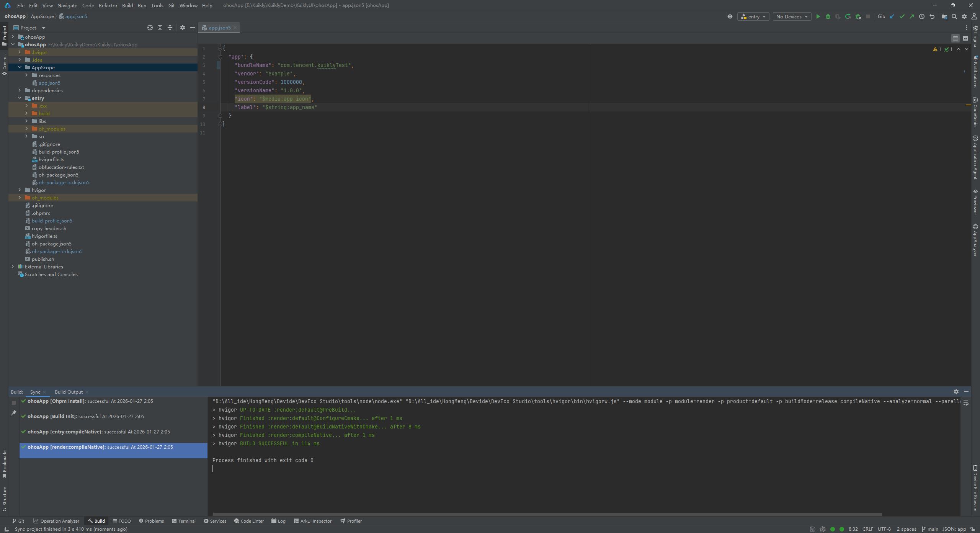Click Collapse All in Project panel

(170, 28)
